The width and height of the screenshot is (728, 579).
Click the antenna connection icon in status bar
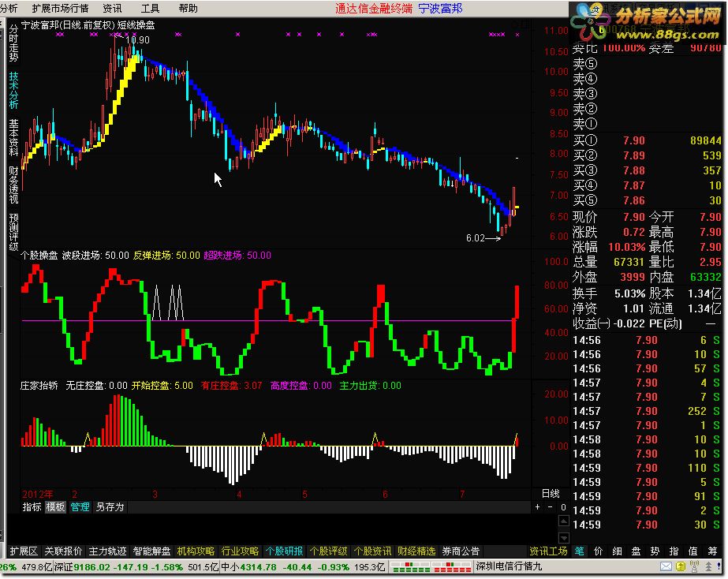tap(695, 566)
